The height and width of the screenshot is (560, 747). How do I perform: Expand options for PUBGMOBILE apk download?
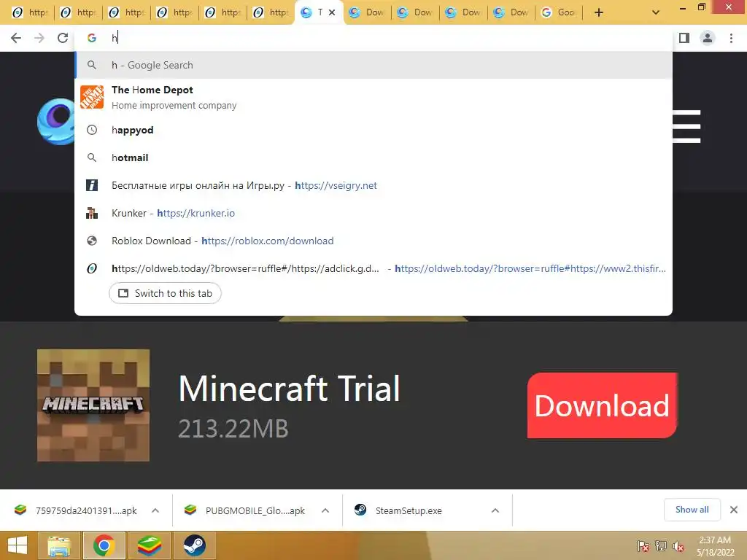[325, 510]
